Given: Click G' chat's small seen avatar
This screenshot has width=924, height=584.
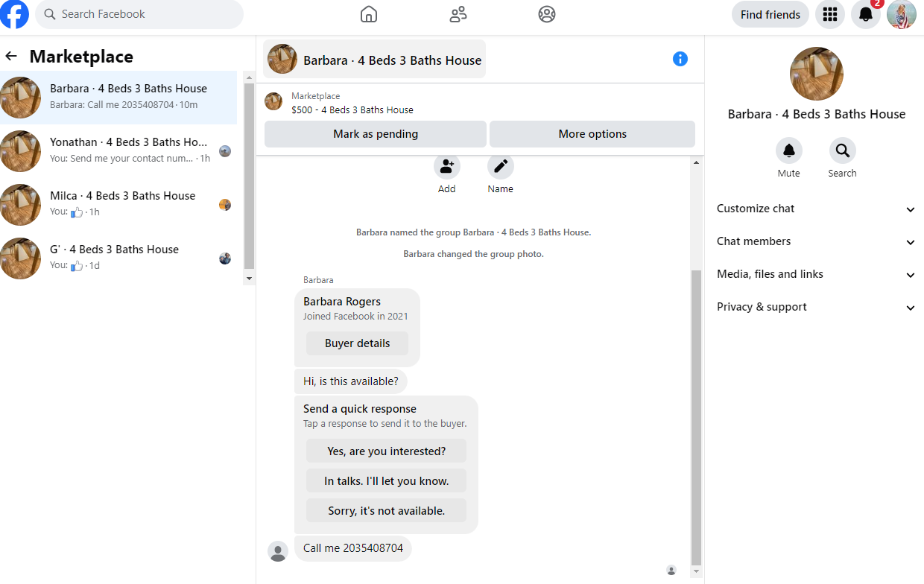Looking at the screenshot, I should click(x=225, y=258).
